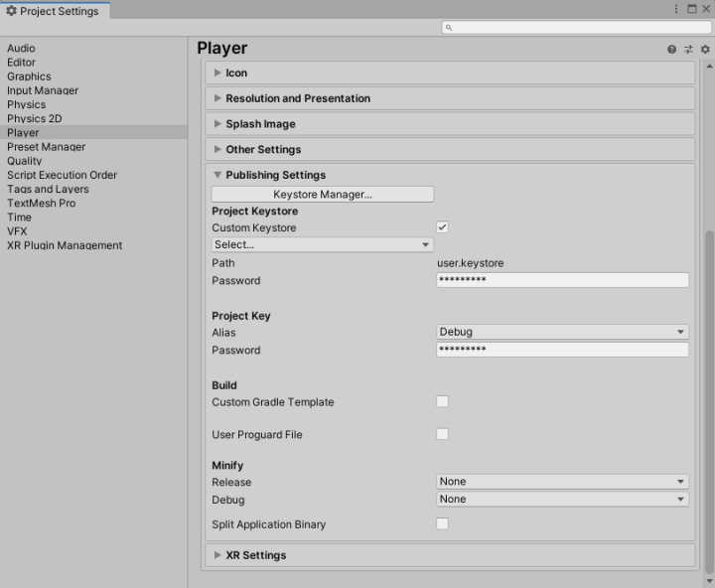The width and height of the screenshot is (715, 588).
Task: Click the magnifier icon in the search field
Action: click(x=450, y=28)
